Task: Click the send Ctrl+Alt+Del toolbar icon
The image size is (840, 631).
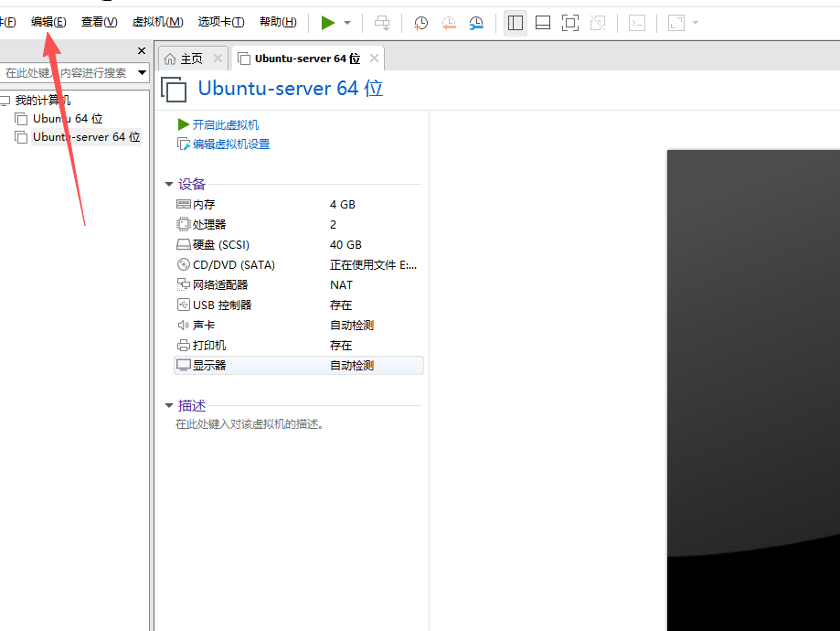Action: [x=382, y=23]
